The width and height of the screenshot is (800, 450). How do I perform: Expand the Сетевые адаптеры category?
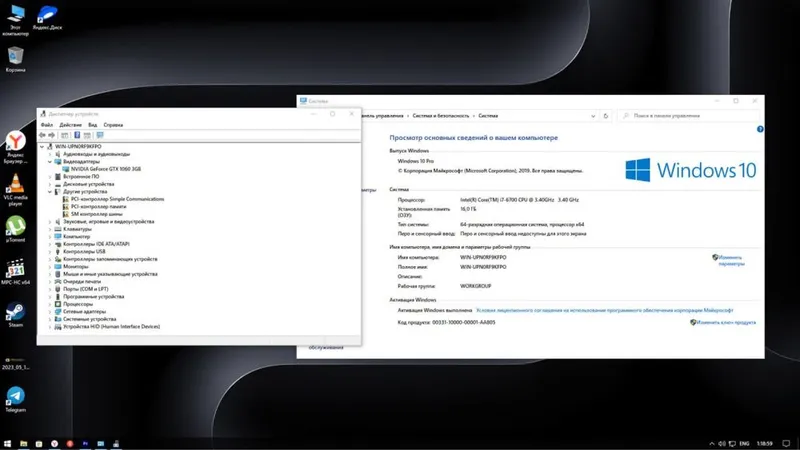click(50, 311)
